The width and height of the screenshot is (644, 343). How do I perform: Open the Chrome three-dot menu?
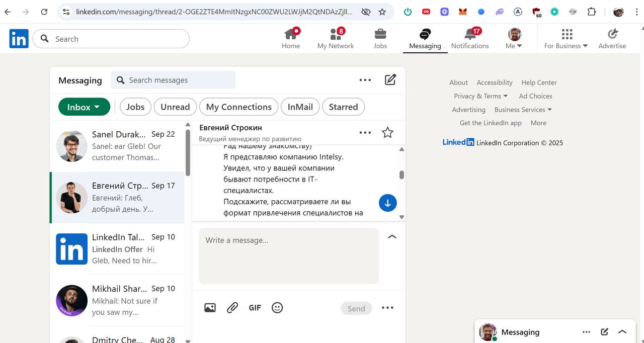click(637, 12)
